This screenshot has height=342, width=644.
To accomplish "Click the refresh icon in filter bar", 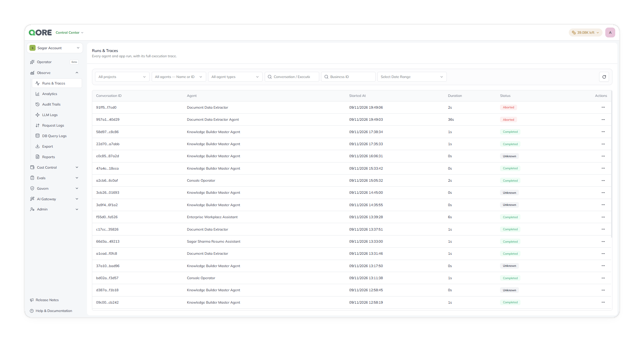I will click(604, 77).
